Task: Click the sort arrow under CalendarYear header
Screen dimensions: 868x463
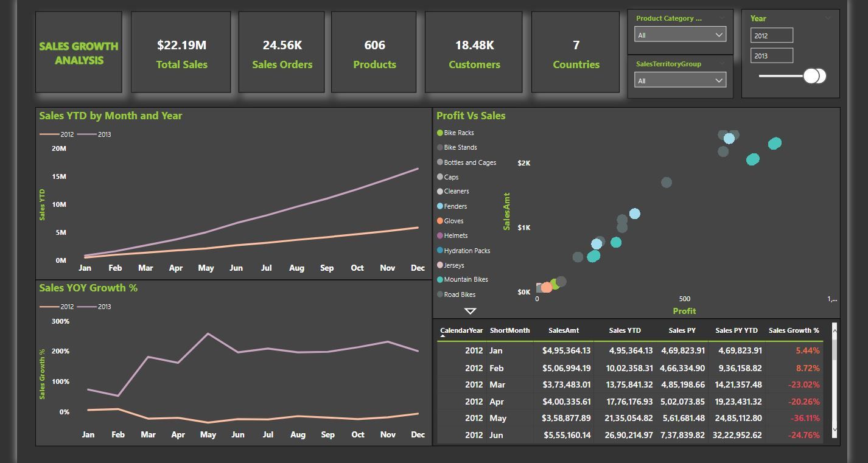Action: (x=443, y=336)
